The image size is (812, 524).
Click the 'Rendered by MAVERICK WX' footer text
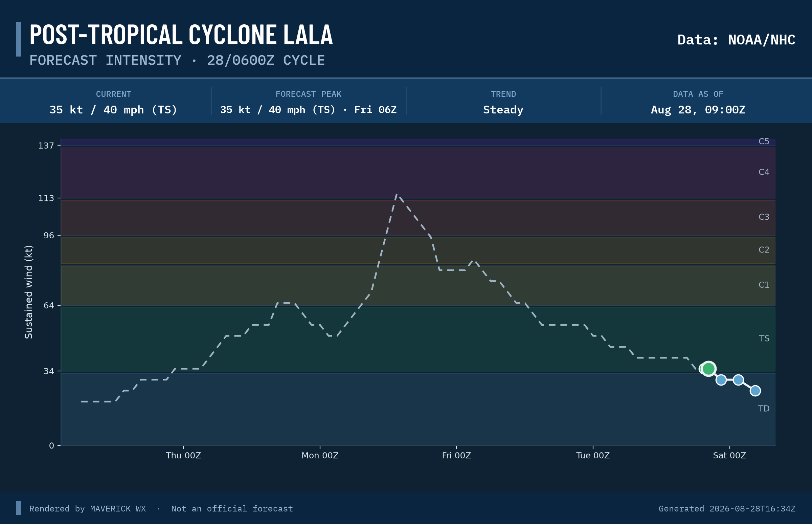pyautogui.click(x=88, y=509)
